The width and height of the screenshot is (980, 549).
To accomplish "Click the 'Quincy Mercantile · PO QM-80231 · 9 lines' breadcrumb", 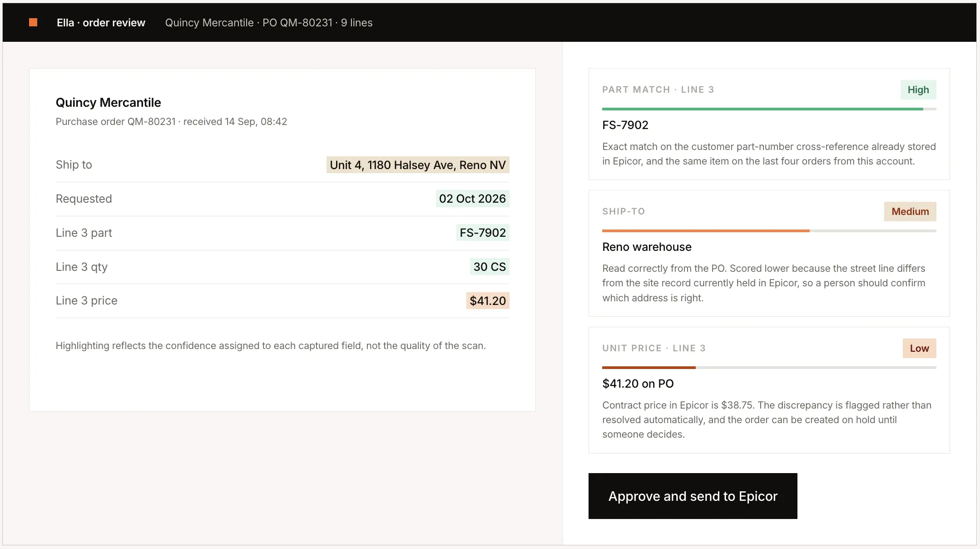I will coord(269,23).
